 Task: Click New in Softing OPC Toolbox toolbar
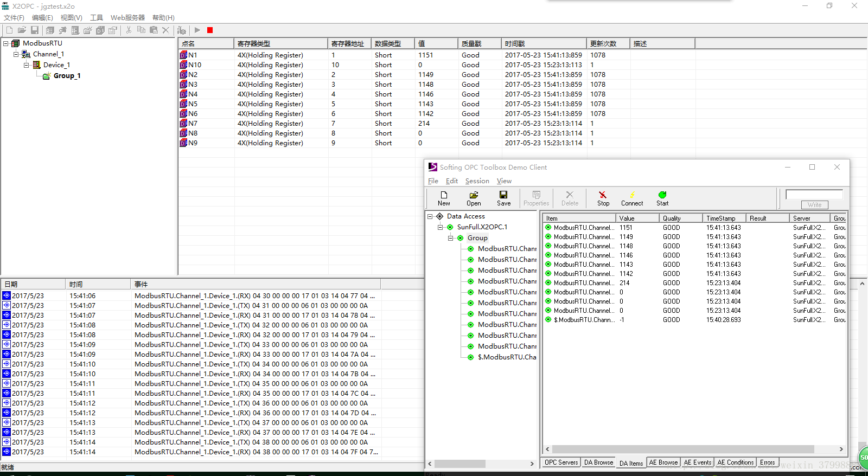coord(444,198)
